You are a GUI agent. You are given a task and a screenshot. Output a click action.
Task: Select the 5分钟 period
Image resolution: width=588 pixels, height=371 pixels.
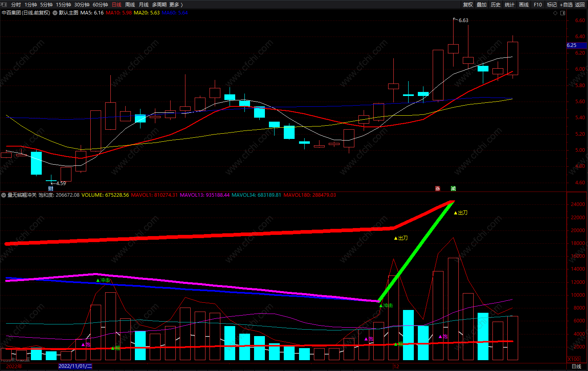click(x=46, y=4)
